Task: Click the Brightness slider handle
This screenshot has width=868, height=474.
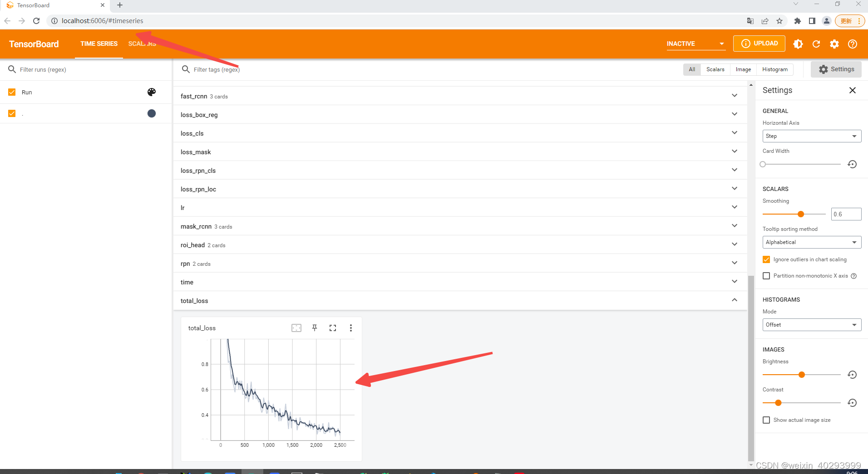Action: [x=802, y=375]
